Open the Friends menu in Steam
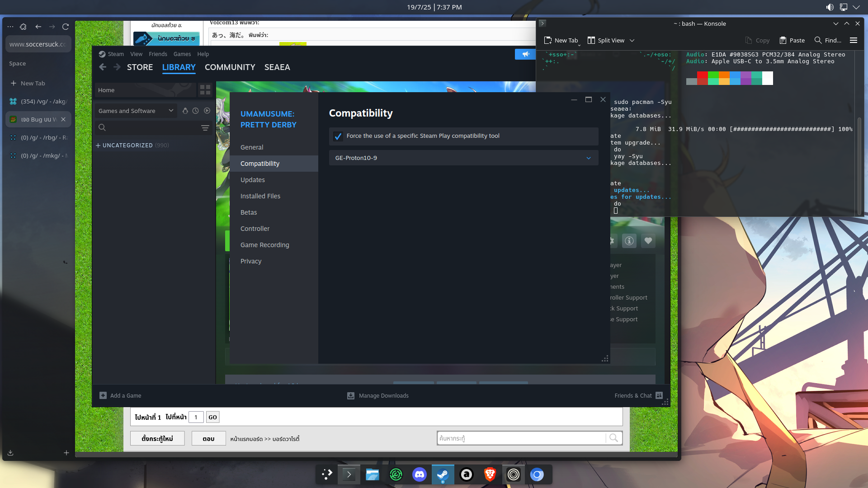 coord(158,54)
